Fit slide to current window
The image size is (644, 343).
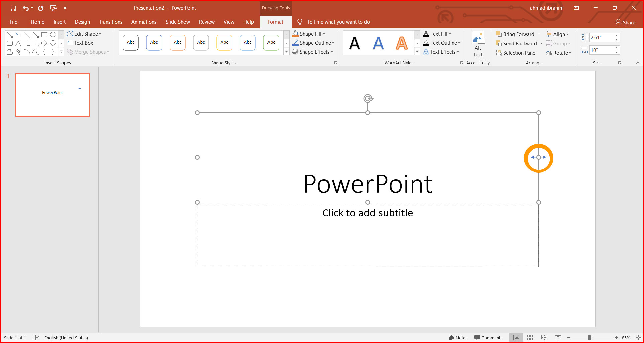638,338
